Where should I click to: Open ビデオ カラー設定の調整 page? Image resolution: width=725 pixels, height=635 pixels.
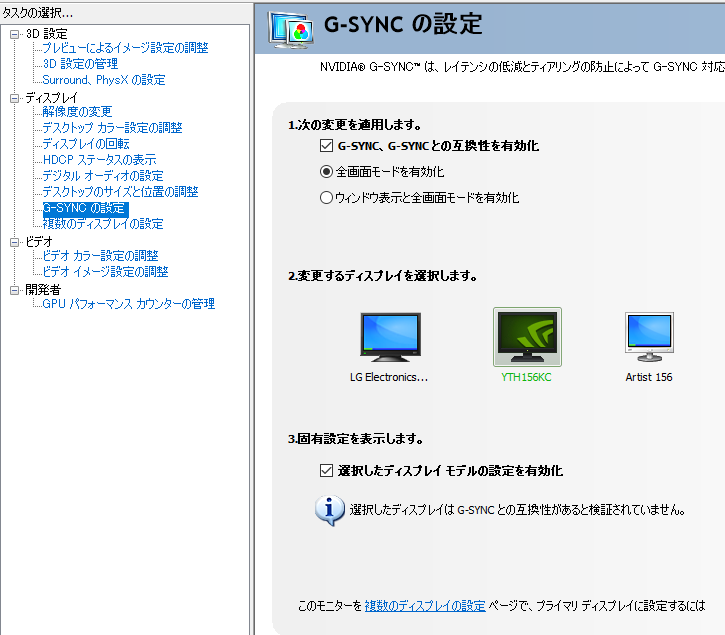(x=100, y=256)
